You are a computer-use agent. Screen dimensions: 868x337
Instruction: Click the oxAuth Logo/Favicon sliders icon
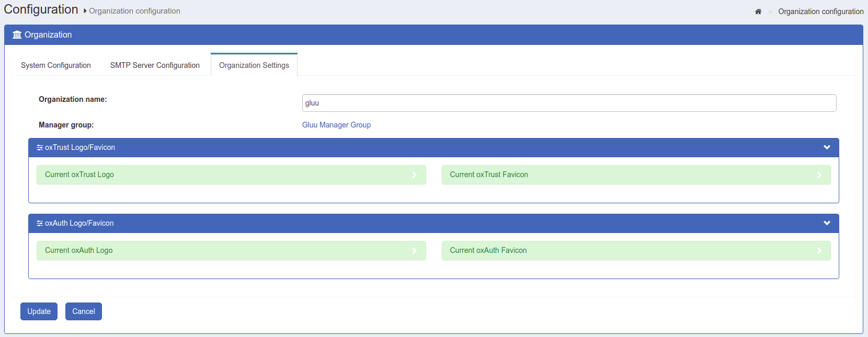tap(40, 224)
